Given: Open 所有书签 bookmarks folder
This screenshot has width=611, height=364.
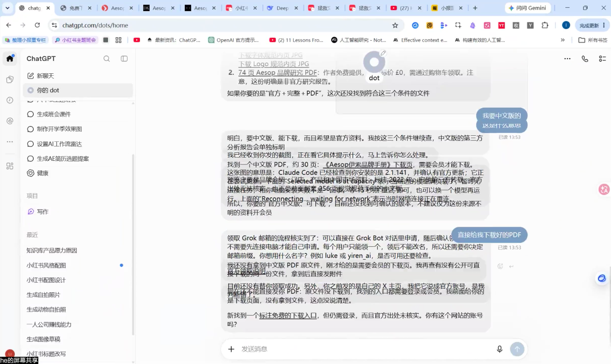Looking at the screenshot, I should (593, 40).
